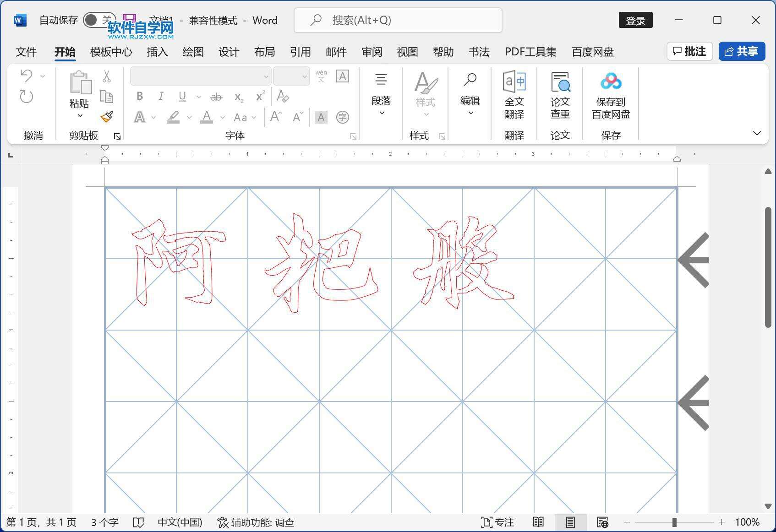Open accessibility checker in status bar
The image size is (776, 532).
point(256,522)
